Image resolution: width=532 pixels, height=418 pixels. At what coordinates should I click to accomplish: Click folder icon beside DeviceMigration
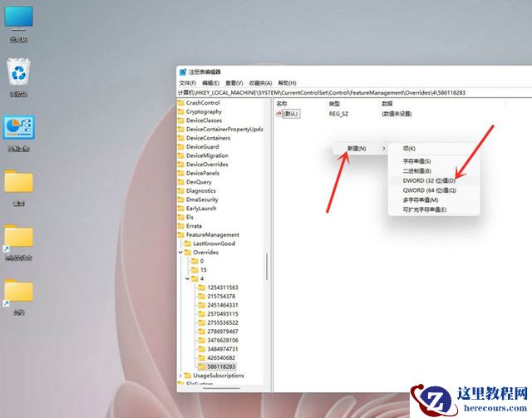(x=181, y=155)
